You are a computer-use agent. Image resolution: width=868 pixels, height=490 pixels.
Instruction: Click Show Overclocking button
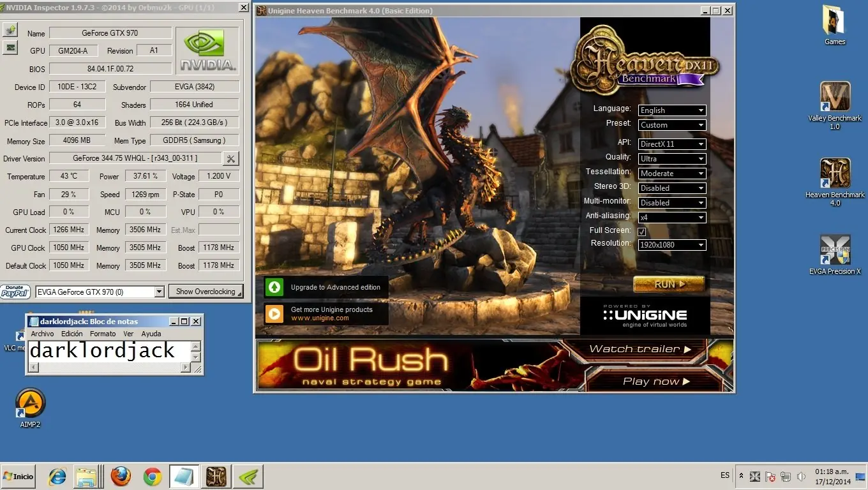206,292
